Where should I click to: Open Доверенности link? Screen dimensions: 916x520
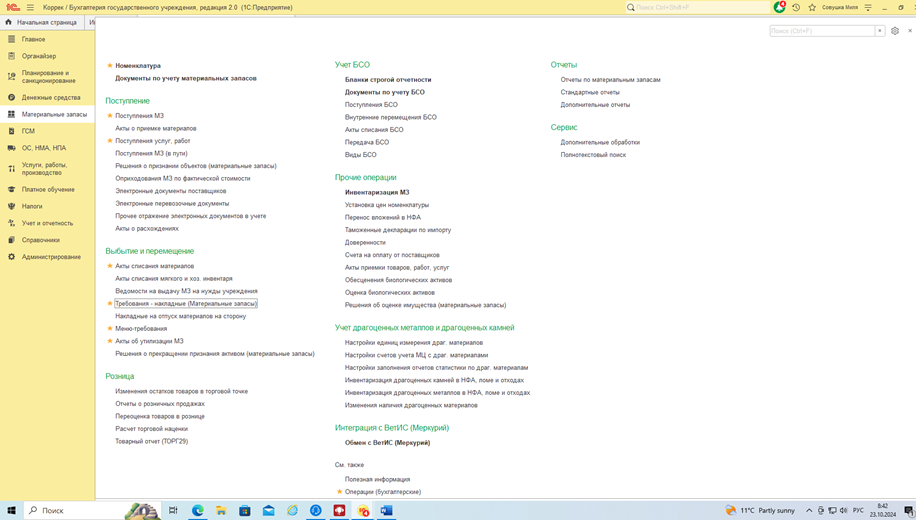tap(365, 242)
